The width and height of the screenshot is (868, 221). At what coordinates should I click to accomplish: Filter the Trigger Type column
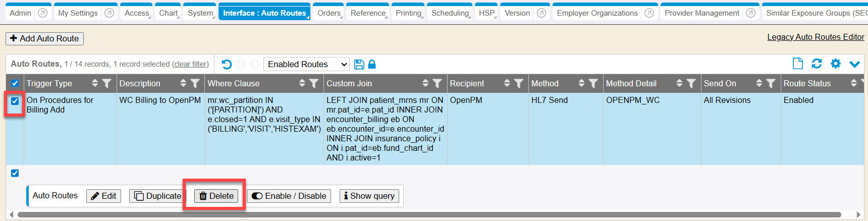point(106,83)
